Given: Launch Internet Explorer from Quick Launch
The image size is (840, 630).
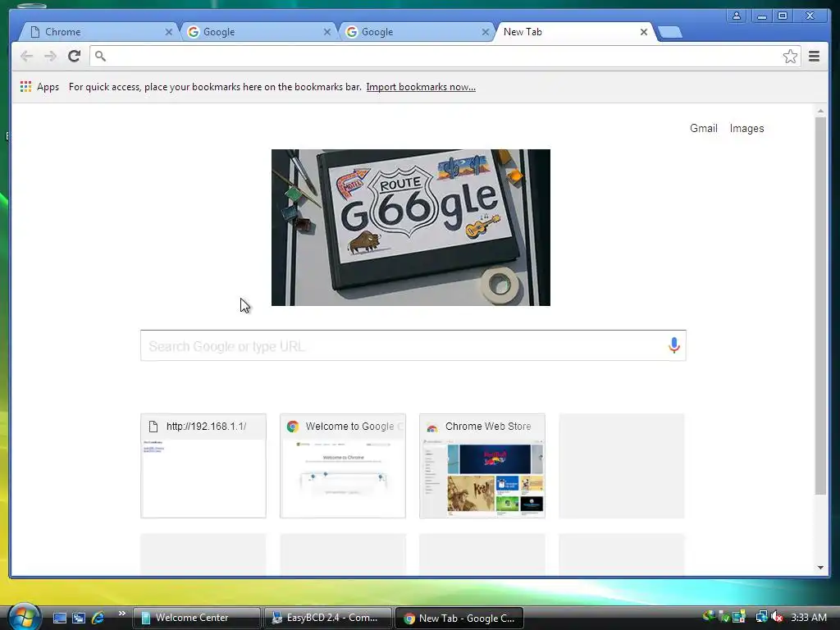Looking at the screenshot, I should (x=98, y=618).
